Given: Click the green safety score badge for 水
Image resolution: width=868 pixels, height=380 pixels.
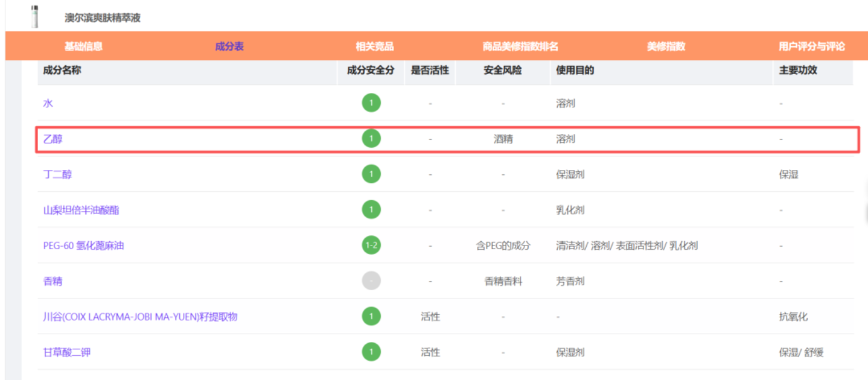Looking at the screenshot, I should [371, 103].
